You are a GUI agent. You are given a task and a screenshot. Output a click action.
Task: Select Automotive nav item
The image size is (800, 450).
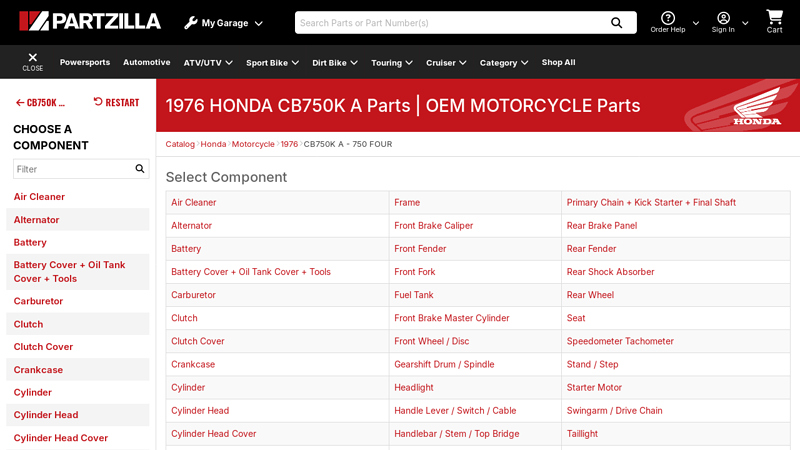146,62
